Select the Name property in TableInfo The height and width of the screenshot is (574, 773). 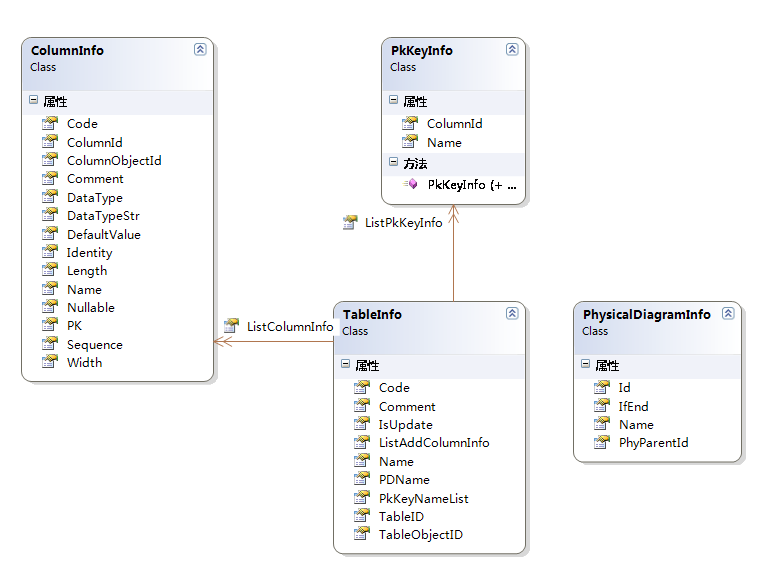[x=396, y=462]
